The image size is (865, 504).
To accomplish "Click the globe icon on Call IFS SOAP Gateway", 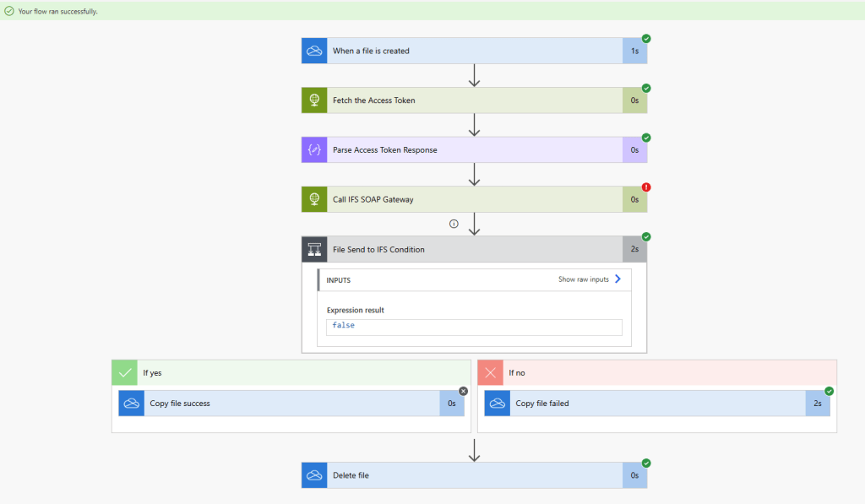I will 314,199.
